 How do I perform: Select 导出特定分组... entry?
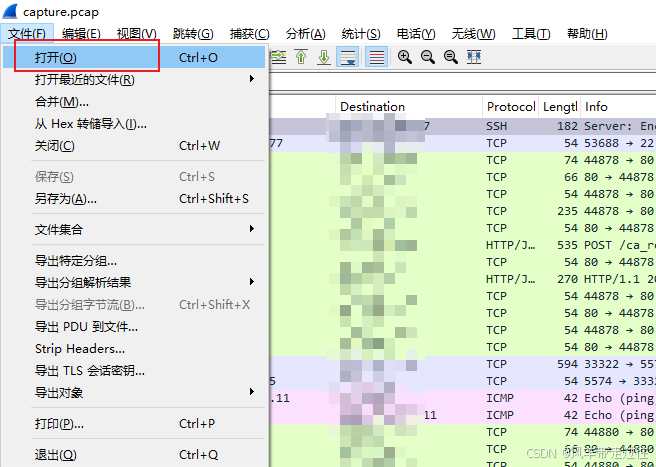tap(134, 261)
